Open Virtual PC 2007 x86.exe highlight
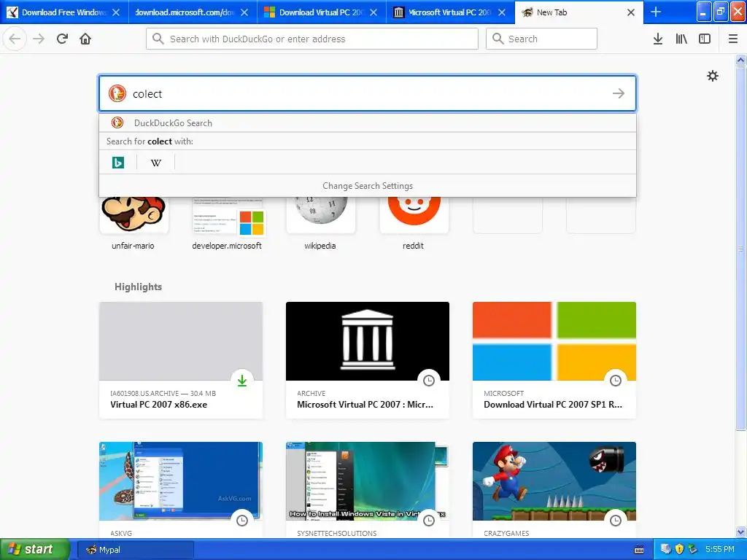 181,360
